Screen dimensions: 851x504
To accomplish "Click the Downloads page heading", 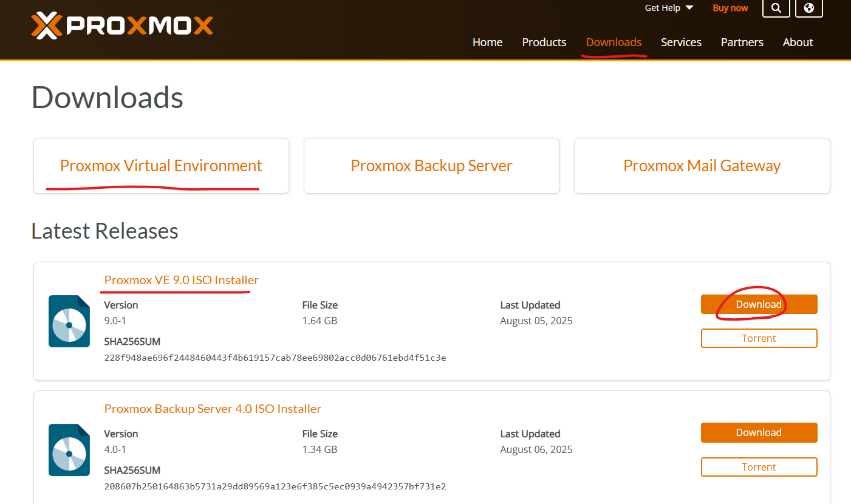I will (x=108, y=97).
